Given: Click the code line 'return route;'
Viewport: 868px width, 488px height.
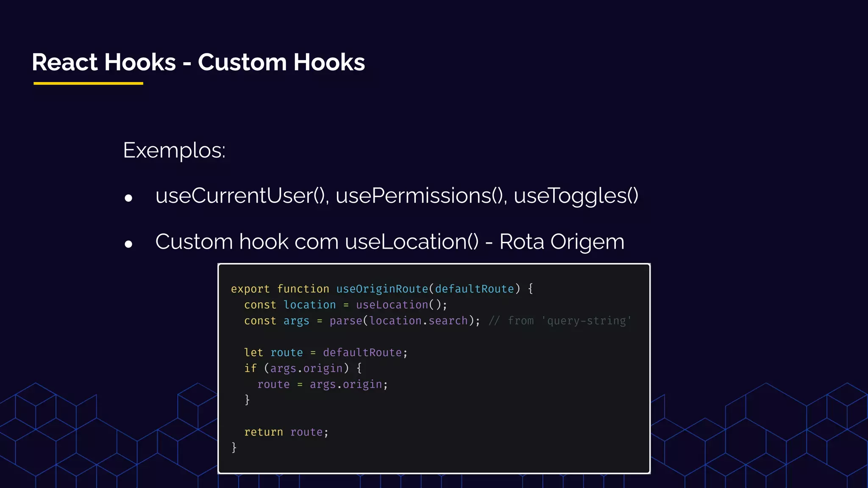Looking at the screenshot, I should point(286,433).
